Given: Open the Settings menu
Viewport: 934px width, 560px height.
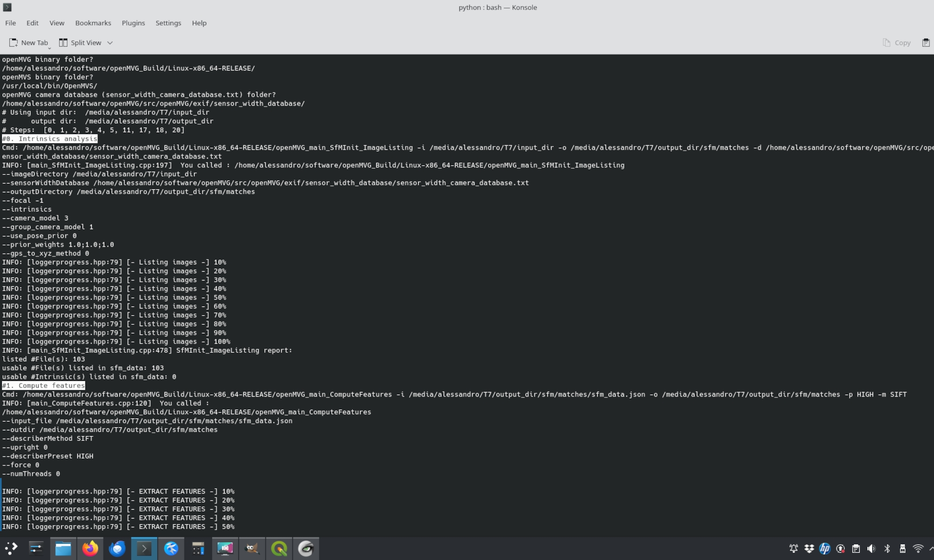Looking at the screenshot, I should point(168,23).
